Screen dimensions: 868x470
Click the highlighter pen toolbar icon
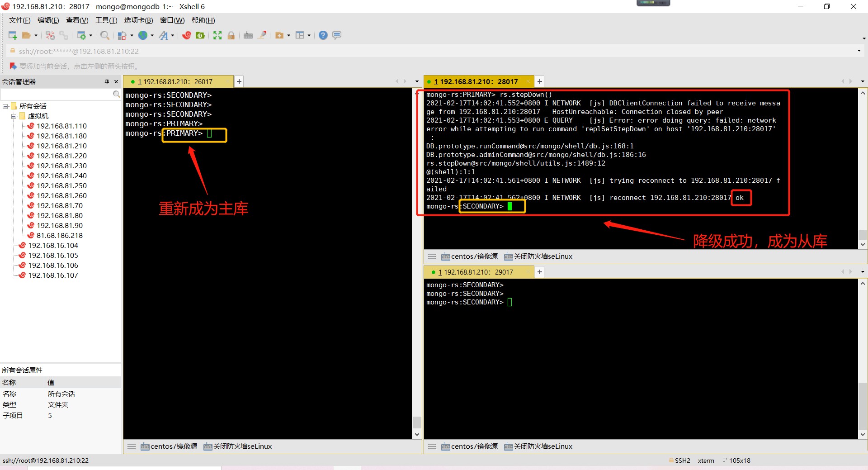(262, 35)
